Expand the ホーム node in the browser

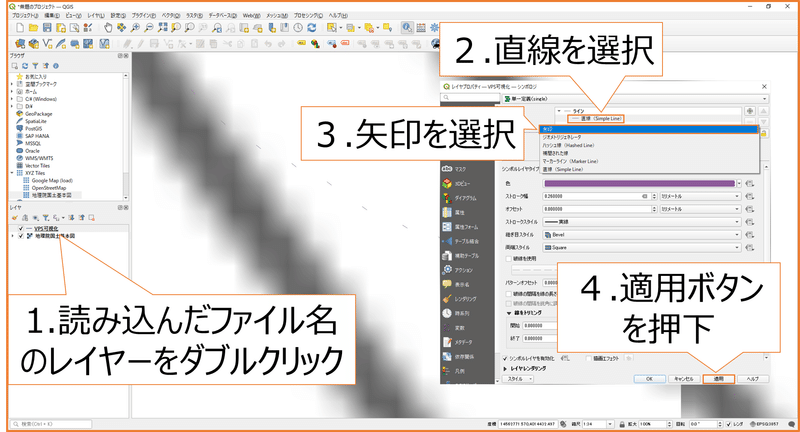point(12,92)
